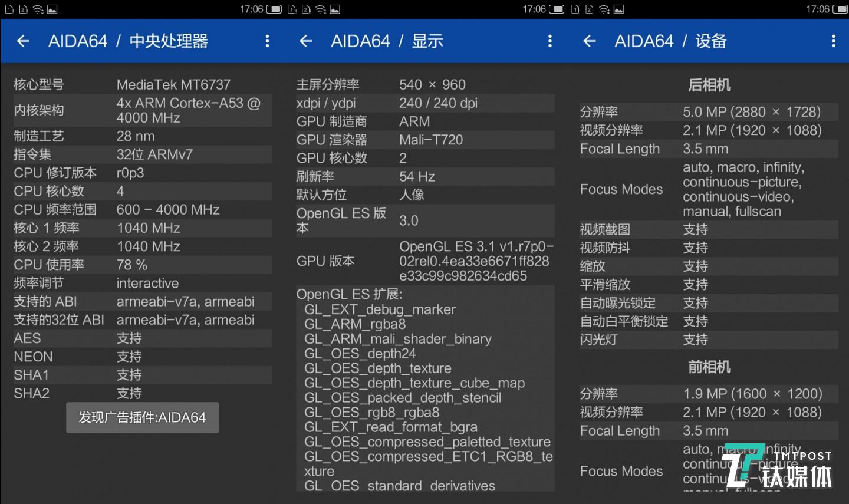Viewport: 849px width, 504px height.
Task: Tap the 主屏分辨率 540 × 960 row
Action: pos(424,84)
